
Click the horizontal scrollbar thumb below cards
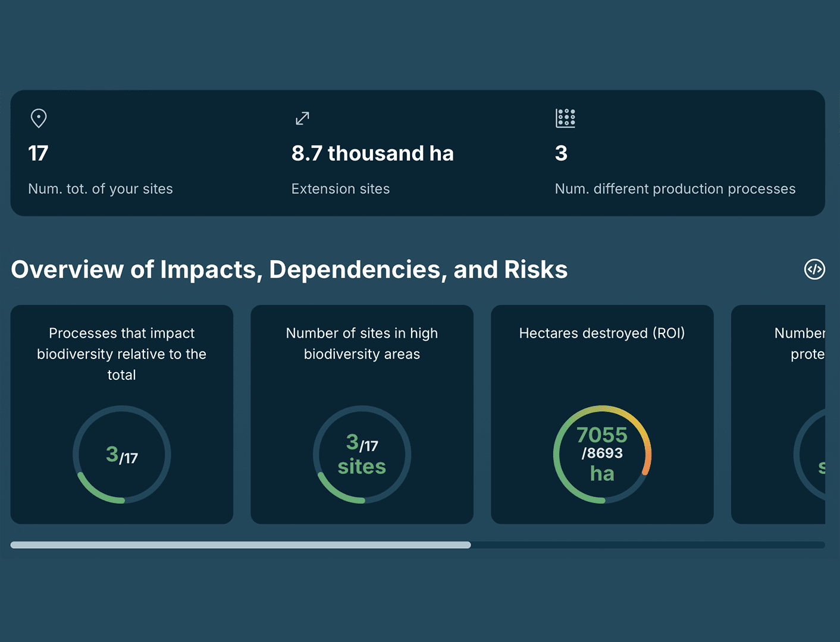(240, 545)
